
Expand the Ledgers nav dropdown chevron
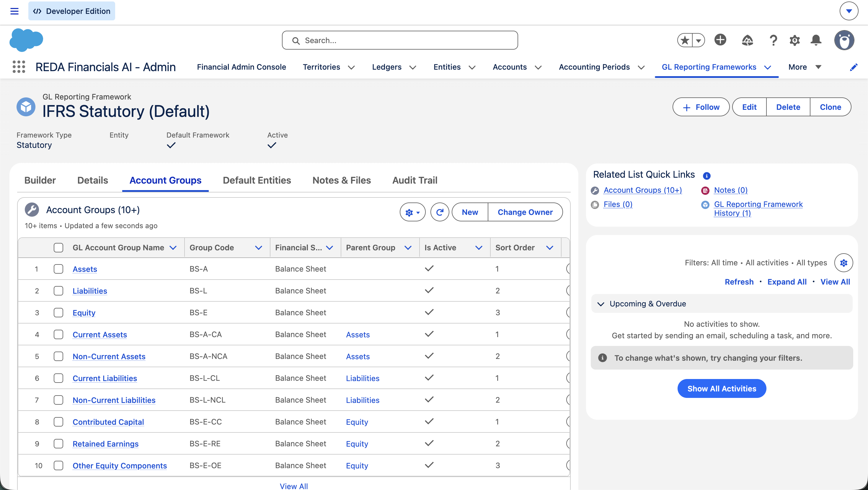(x=412, y=67)
